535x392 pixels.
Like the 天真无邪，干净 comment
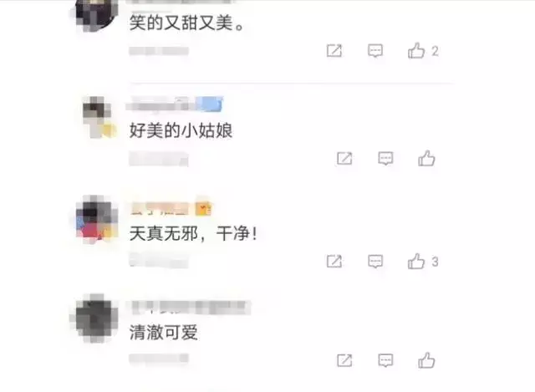pos(416,262)
